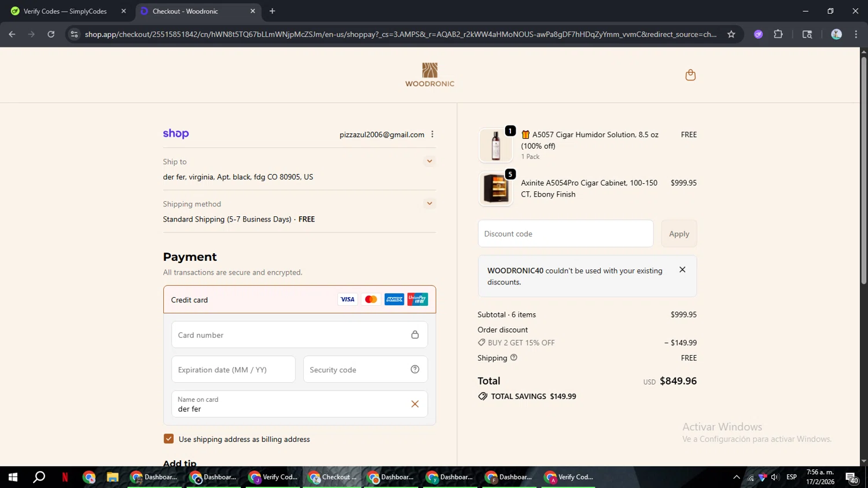The width and height of the screenshot is (868, 488).
Task: Show shipping info help icon
Action: (514, 357)
